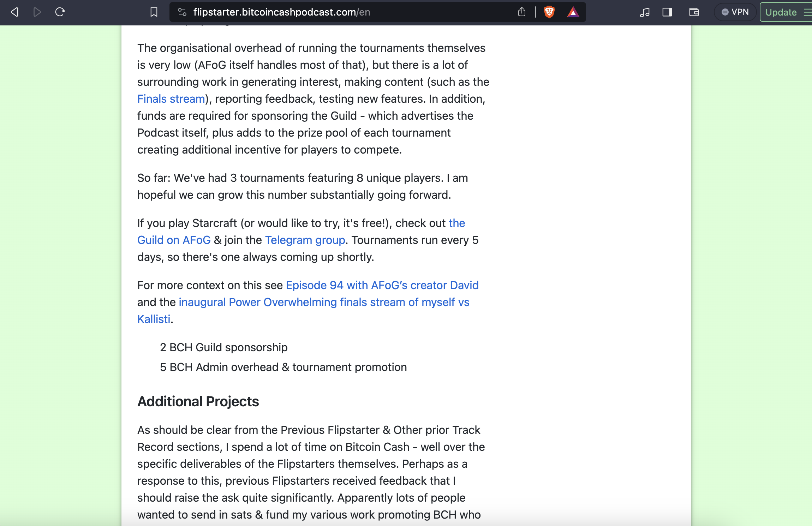The image size is (812, 526).
Task: Click '2 BCH Guild sponsorship' list item
Action: (x=224, y=347)
